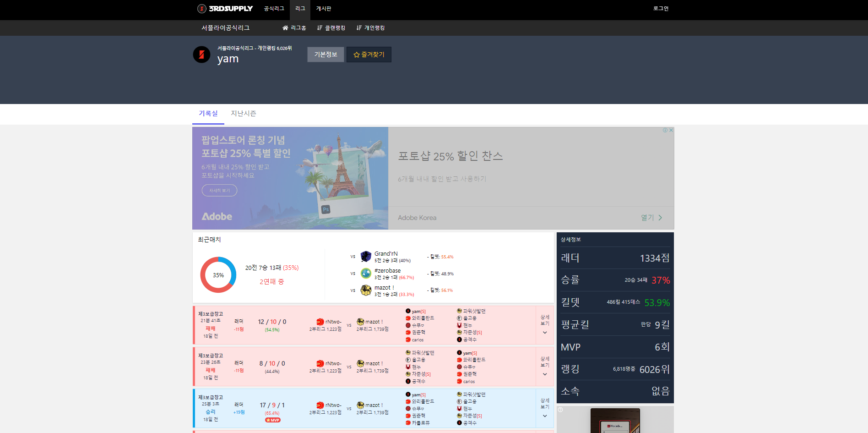
Task: Expand 상세보기 for the 23분 26초 match
Action: [545, 367]
